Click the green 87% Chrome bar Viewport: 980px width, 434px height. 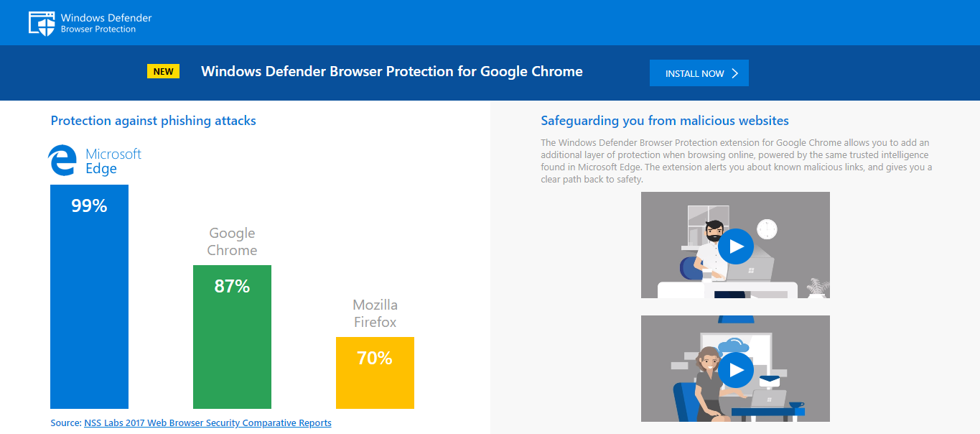click(x=232, y=345)
